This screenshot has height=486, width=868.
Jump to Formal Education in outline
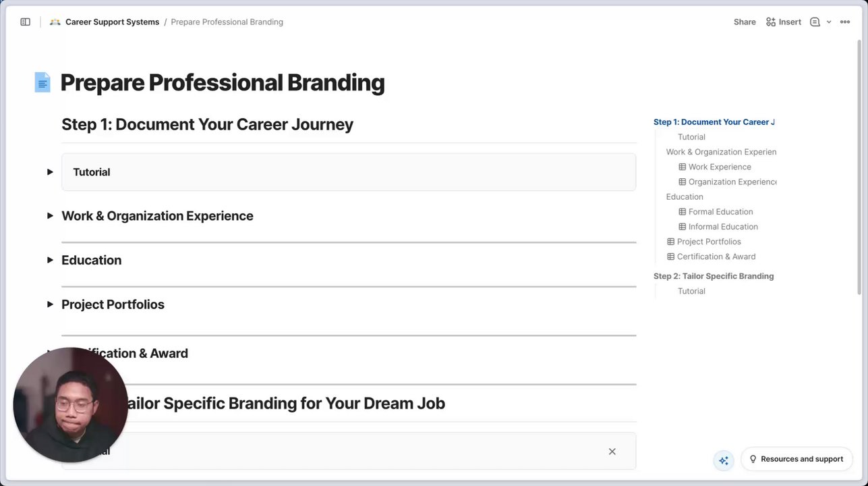click(x=720, y=212)
